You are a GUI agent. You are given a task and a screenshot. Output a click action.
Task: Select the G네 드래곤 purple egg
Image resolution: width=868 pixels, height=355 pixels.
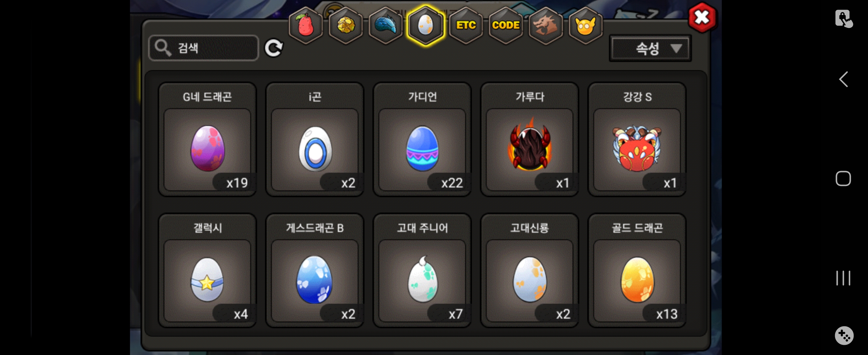coord(207,139)
